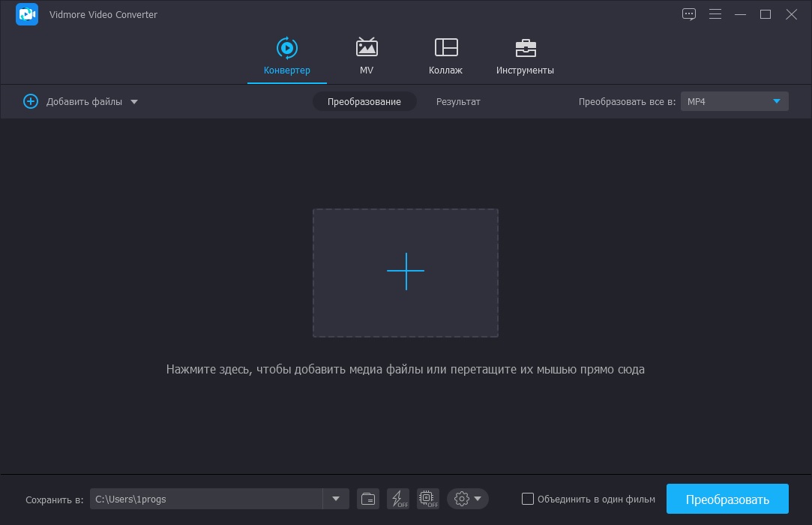Check Объединить в один фильм
Screen dimensions: 812x525
(528, 498)
